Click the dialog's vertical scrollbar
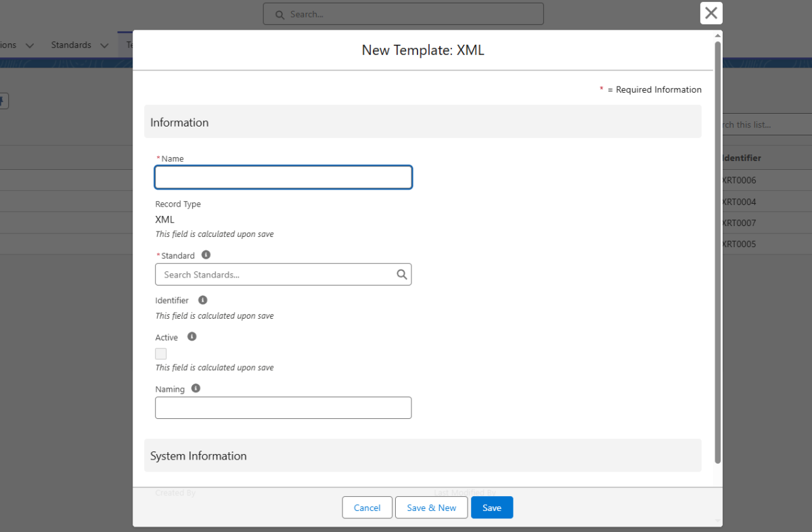Image resolution: width=812 pixels, height=532 pixels. tap(717, 250)
